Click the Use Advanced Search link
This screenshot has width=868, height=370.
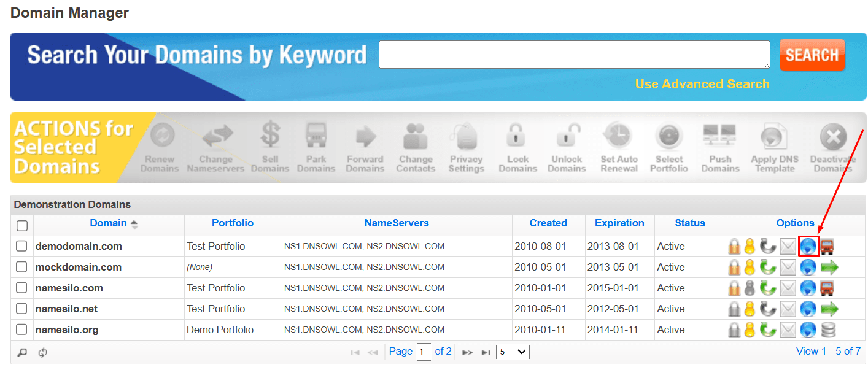(702, 84)
